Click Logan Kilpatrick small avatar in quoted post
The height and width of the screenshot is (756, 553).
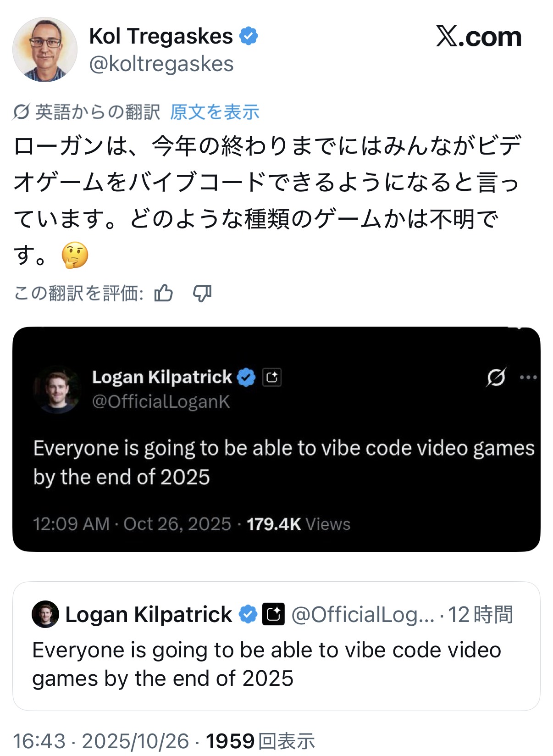click(45, 614)
